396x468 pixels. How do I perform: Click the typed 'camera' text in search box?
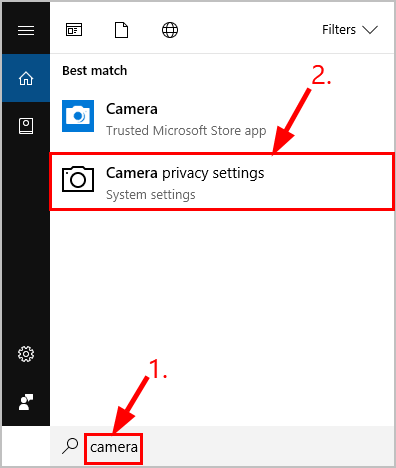click(x=114, y=447)
